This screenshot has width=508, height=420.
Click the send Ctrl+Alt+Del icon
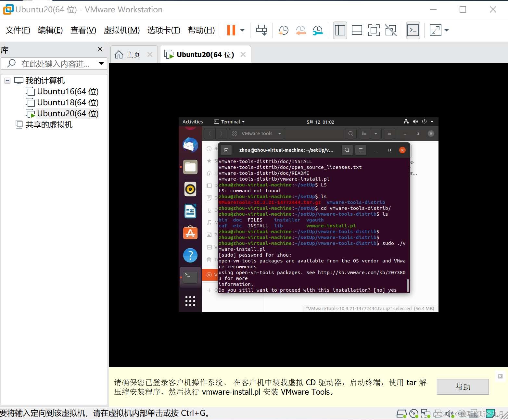[x=261, y=30]
